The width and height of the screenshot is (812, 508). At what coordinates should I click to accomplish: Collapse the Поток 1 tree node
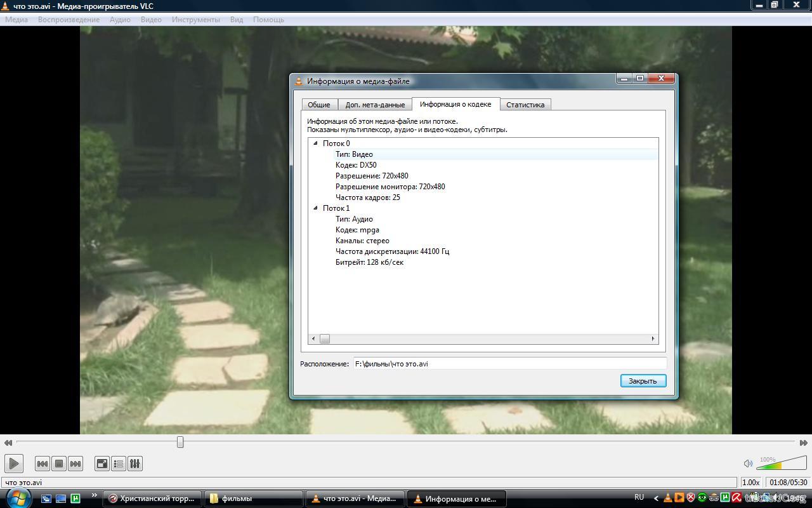[315, 208]
